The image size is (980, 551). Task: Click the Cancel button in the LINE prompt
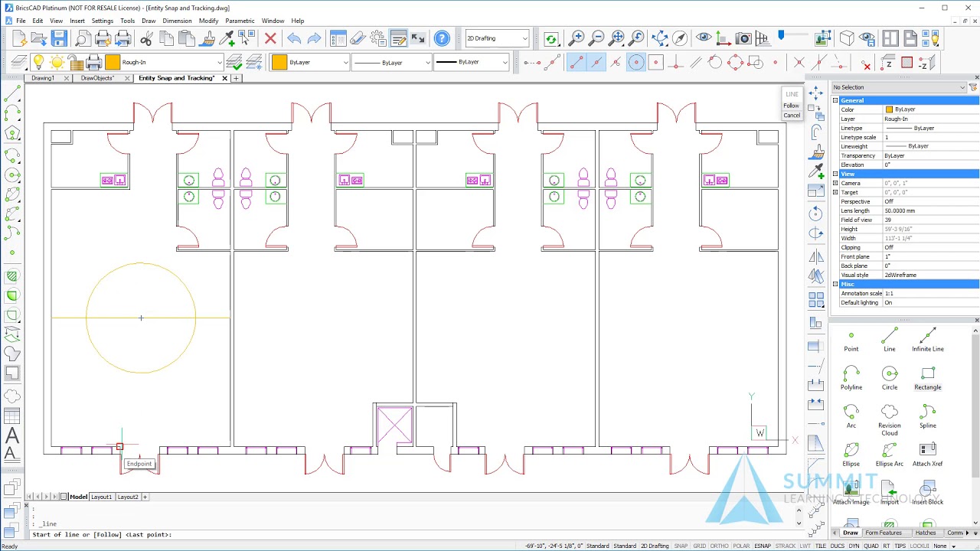792,116
